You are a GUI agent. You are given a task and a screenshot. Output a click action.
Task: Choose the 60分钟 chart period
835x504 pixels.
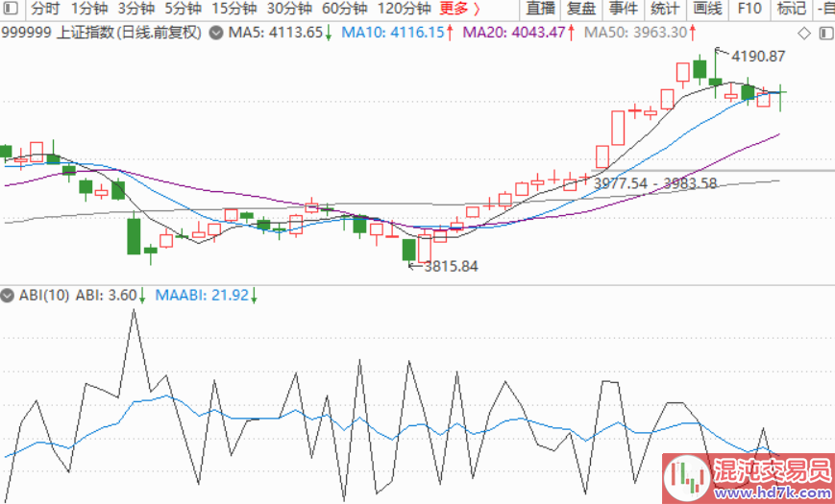345,10
